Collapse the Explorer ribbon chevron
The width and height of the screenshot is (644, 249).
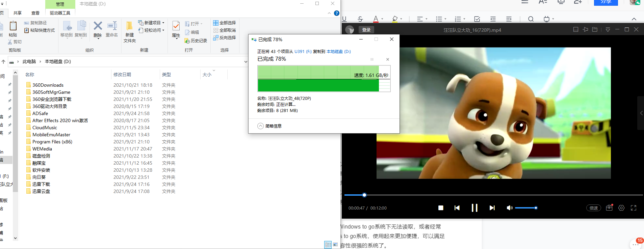click(329, 13)
